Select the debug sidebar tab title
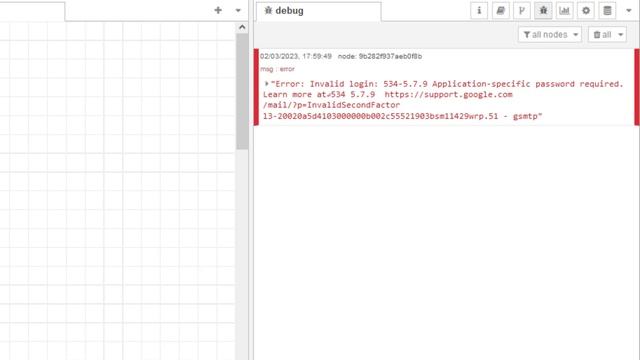The width and height of the screenshot is (640, 360). point(284,11)
